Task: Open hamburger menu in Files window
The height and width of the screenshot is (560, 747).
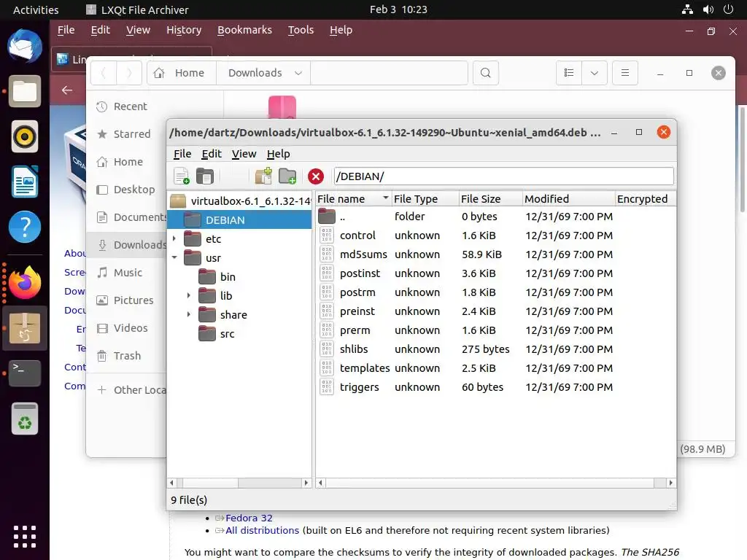Action: click(625, 73)
